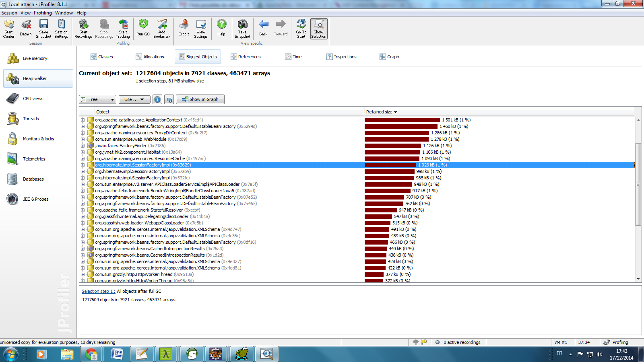
Task: Open the Tree view mode dropdown
Action: (98, 99)
